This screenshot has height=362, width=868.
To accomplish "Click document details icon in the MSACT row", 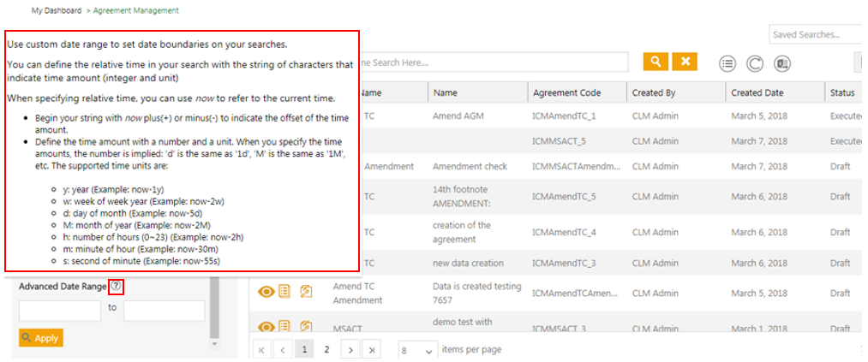I will tap(284, 328).
